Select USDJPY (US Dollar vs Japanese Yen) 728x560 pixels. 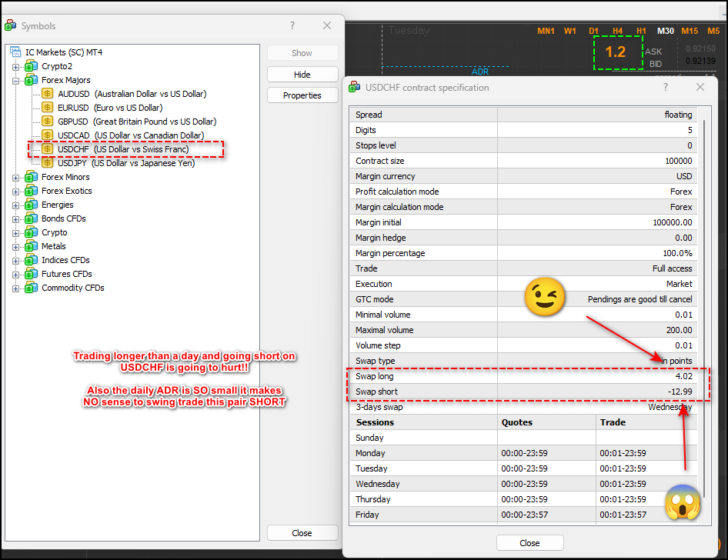[x=126, y=163]
